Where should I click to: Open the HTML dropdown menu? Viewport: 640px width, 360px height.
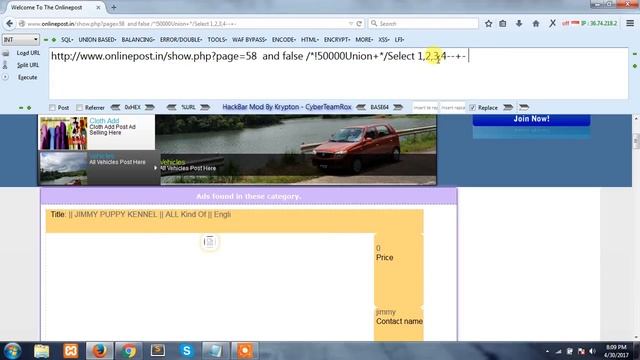point(309,40)
